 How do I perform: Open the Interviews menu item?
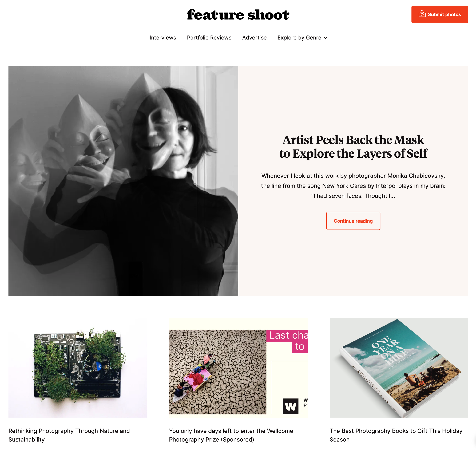pyautogui.click(x=163, y=38)
